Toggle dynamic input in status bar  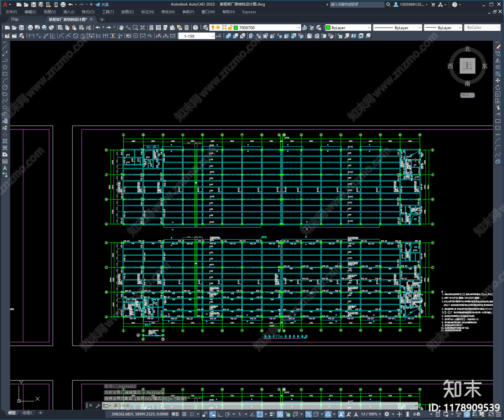(x=213, y=414)
